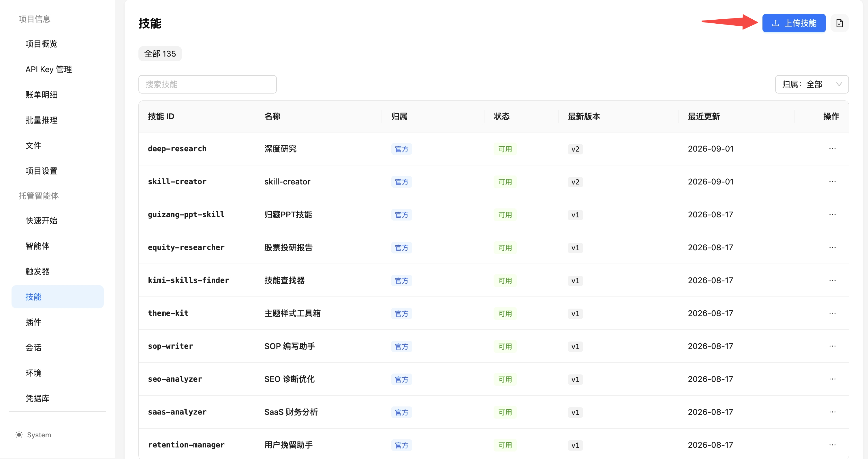This screenshot has width=868, height=459.
Task: Click the saas-analyzer skill ID
Action: pyautogui.click(x=177, y=412)
